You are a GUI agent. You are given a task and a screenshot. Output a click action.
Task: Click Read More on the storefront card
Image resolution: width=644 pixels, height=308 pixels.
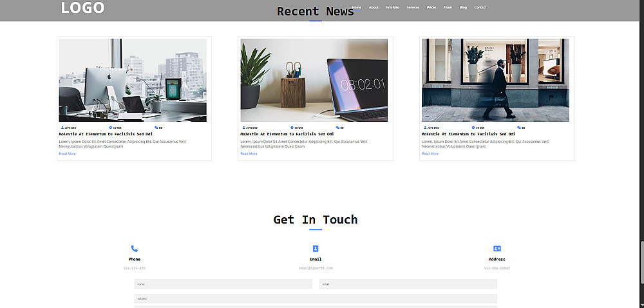[430, 153]
